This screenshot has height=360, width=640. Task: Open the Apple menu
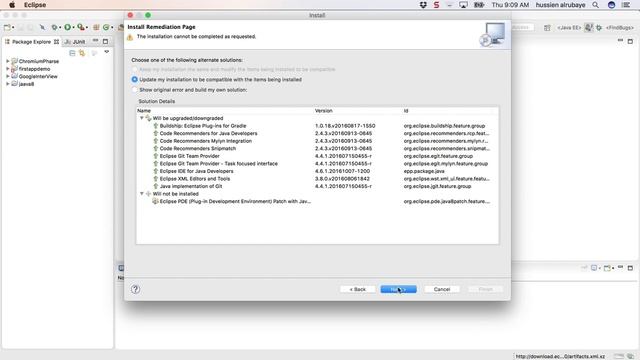[x=12, y=5]
